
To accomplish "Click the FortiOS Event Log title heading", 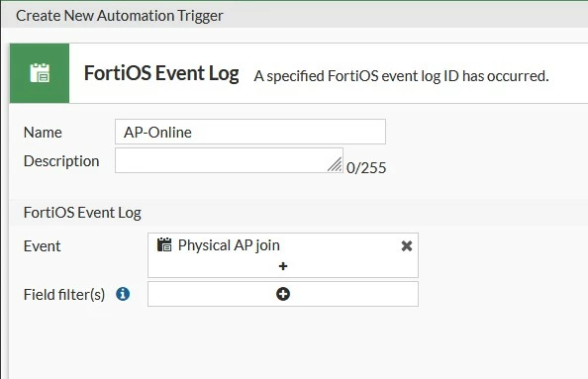I will click(161, 73).
